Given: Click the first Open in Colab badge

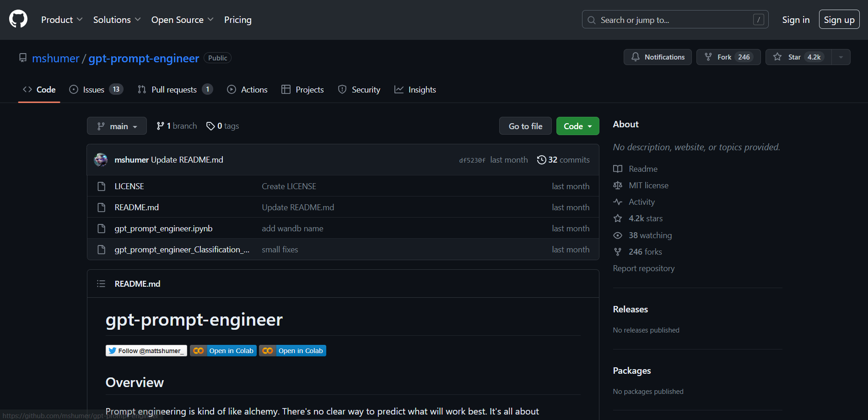Looking at the screenshot, I should (x=223, y=351).
